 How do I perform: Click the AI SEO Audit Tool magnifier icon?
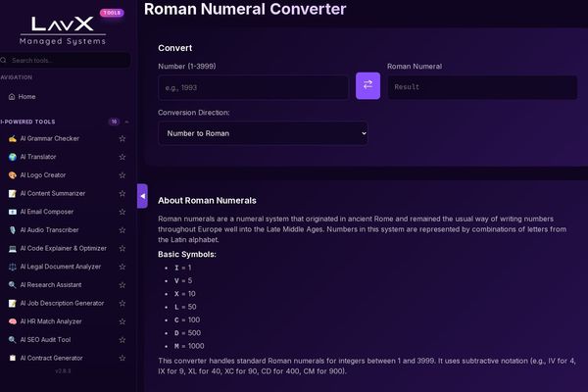13,340
